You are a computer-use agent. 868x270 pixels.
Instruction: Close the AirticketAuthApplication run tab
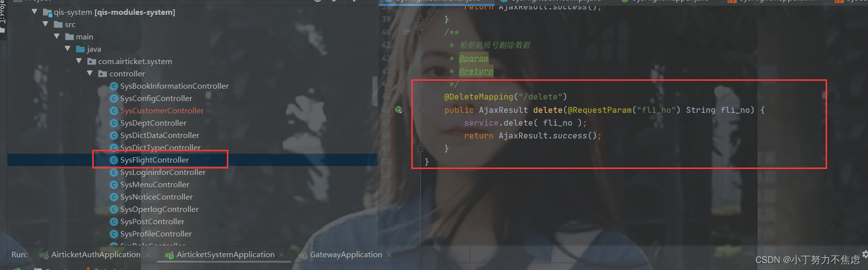[147, 255]
